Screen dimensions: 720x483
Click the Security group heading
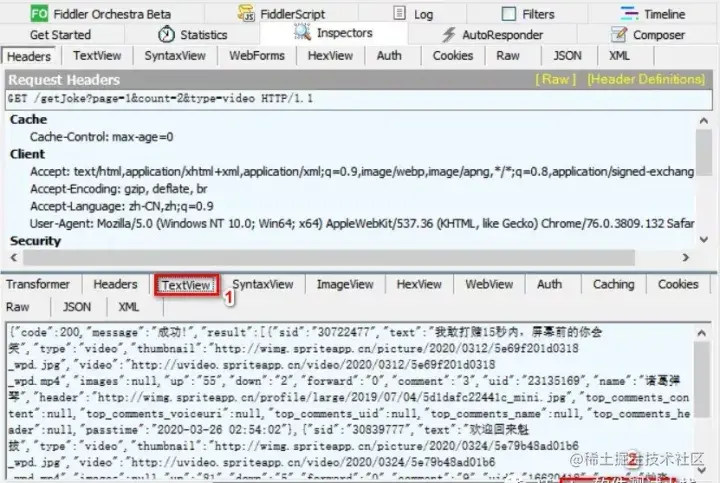(x=35, y=241)
